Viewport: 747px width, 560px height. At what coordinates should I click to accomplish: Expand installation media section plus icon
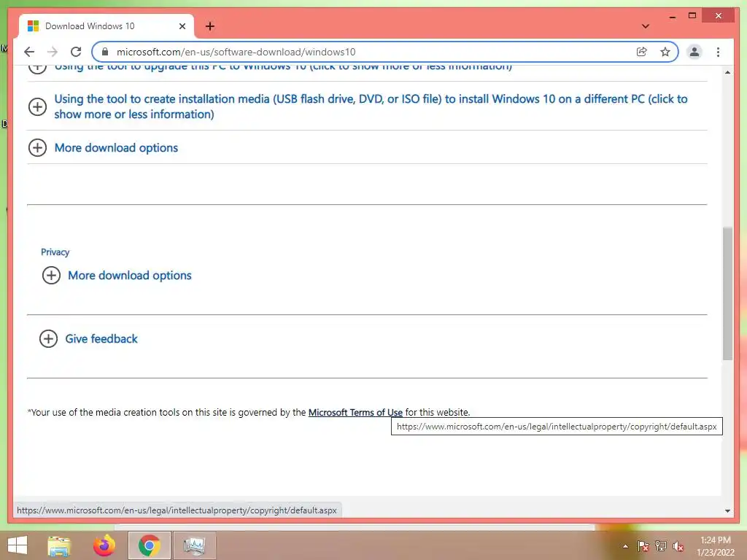(38, 106)
